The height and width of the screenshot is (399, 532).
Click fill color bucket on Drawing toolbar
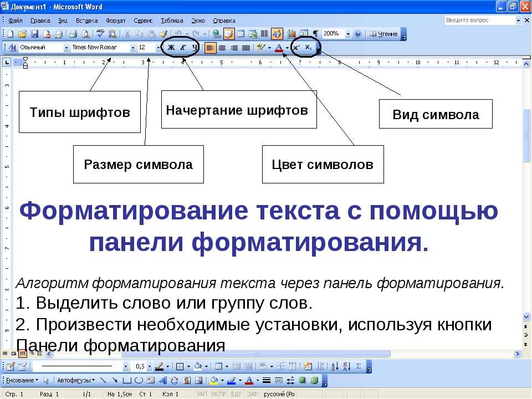pos(214,380)
